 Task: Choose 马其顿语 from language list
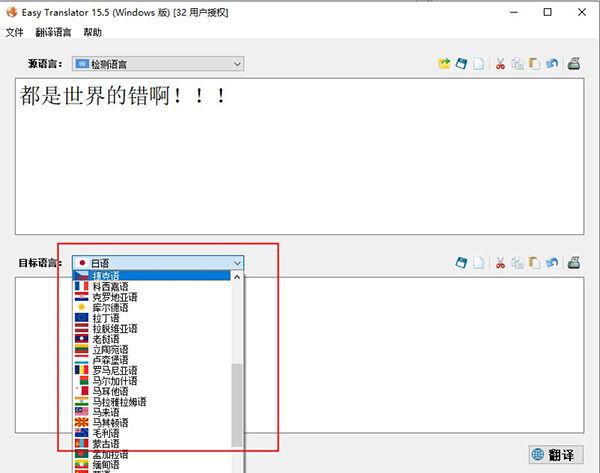(x=152, y=422)
